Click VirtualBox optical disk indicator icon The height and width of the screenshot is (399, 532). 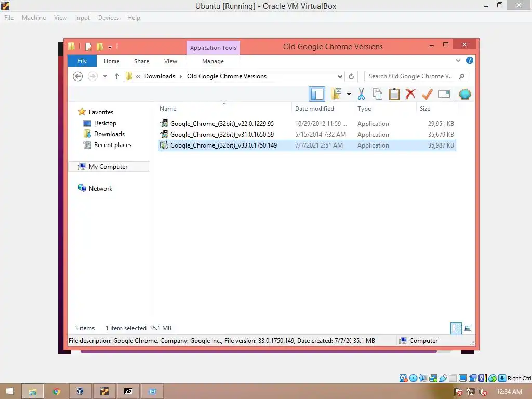point(413,378)
